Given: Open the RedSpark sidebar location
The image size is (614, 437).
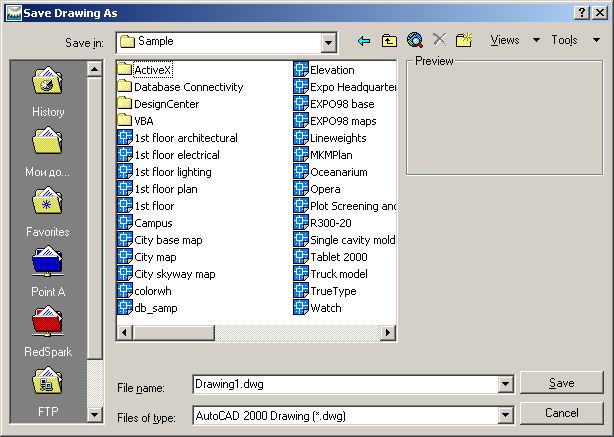Looking at the screenshot, I should point(48,332).
